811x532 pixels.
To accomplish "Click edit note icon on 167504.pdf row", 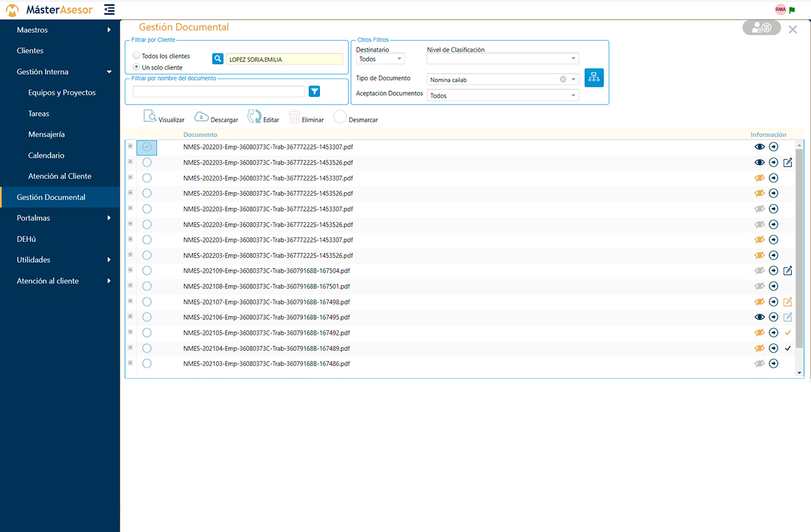I will tap(788, 271).
